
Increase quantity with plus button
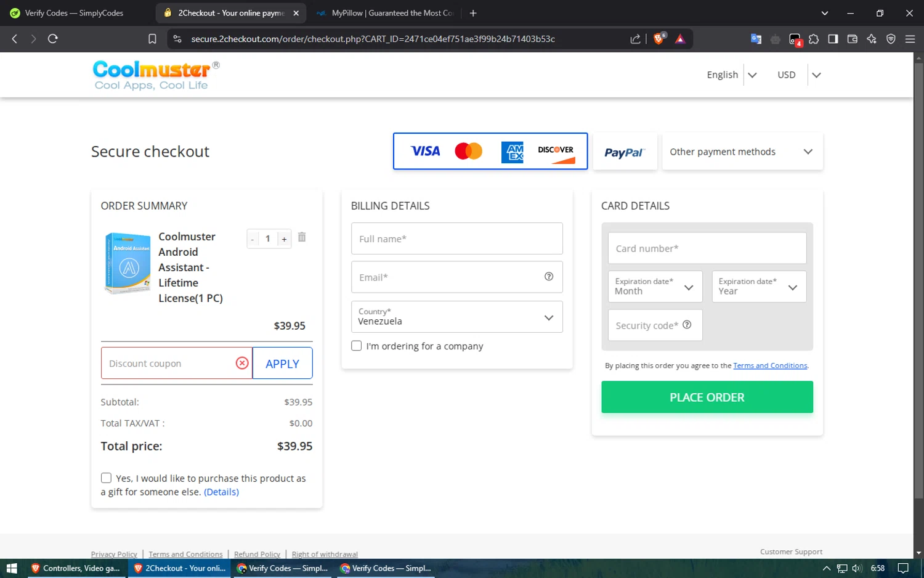point(284,239)
